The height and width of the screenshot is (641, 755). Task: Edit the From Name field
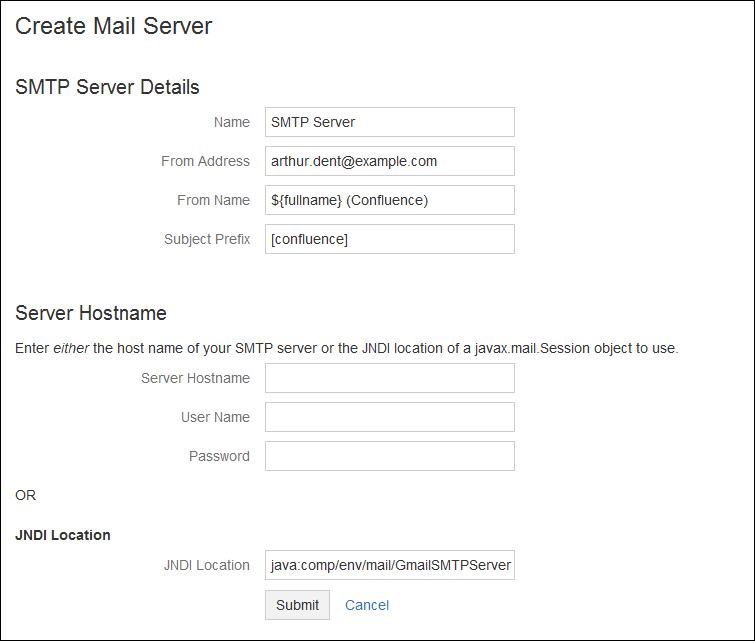pos(390,200)
